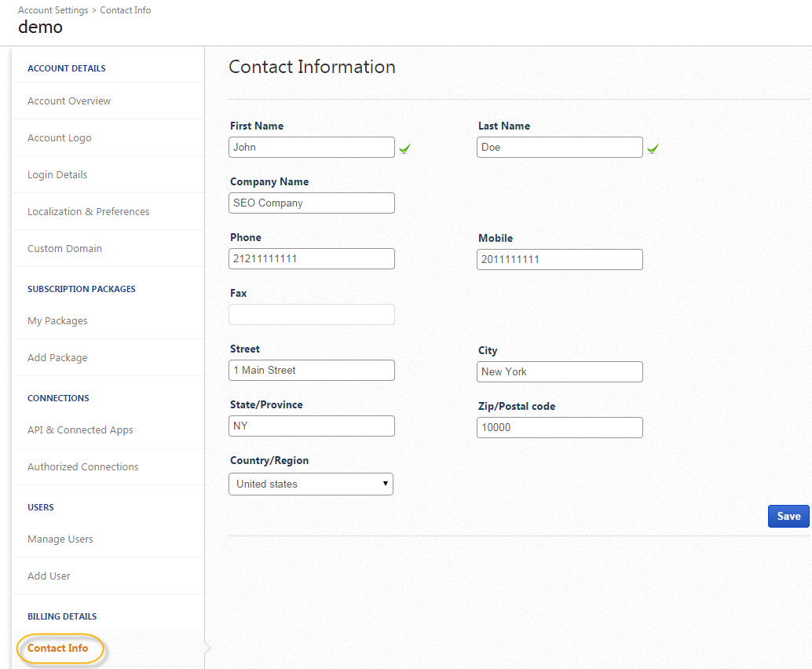Viewport: 812px width, 669px height.
Task: Select Add Package from the sidebar
Action: click(x=57, y=357)
